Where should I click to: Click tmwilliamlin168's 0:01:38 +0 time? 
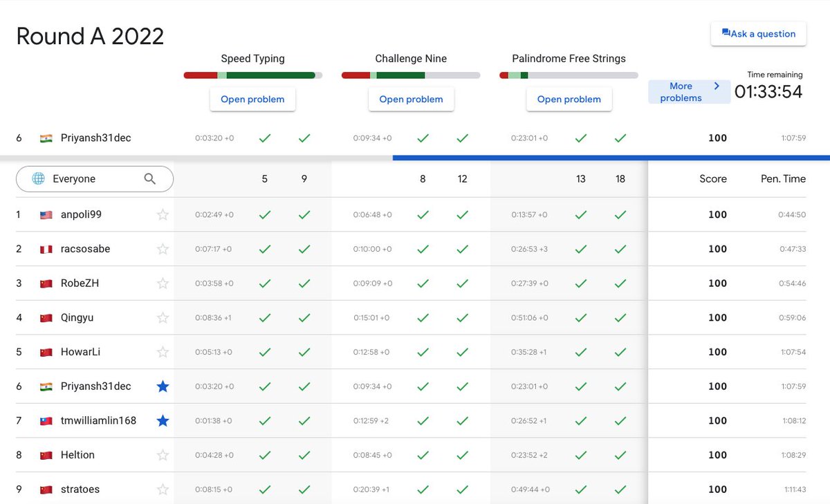(x=213, y=421)
